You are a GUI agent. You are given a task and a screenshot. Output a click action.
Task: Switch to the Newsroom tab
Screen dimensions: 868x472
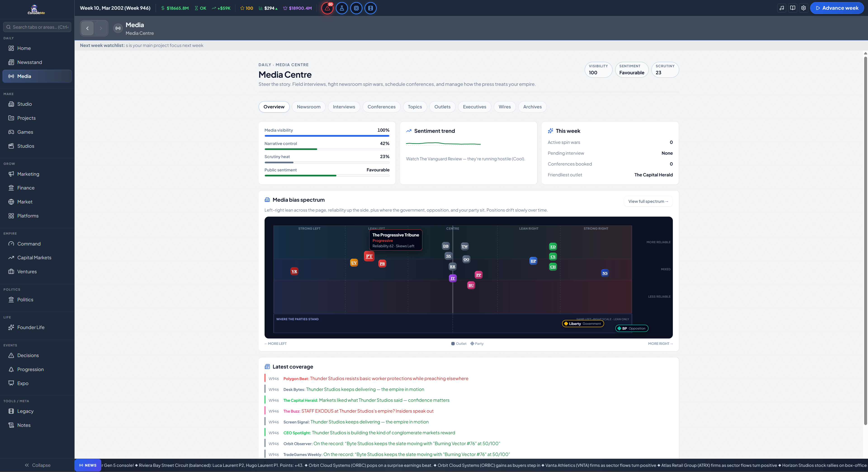309,107
